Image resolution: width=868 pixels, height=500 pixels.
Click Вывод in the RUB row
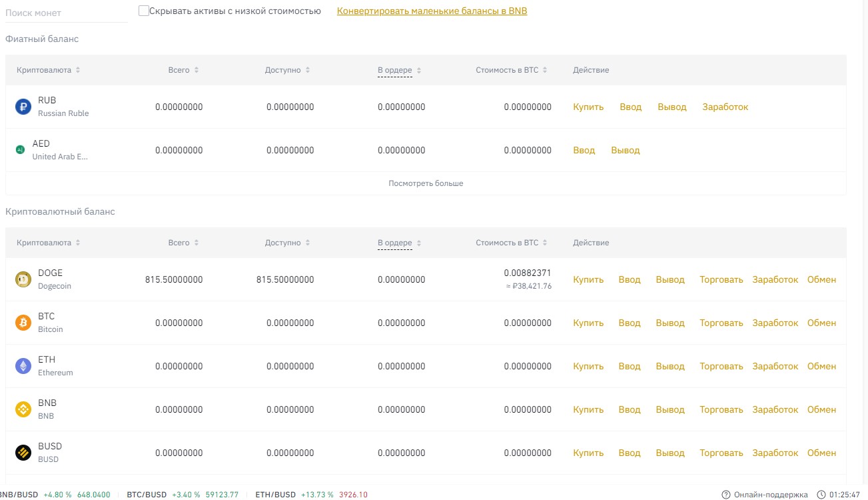click(671, 107)
